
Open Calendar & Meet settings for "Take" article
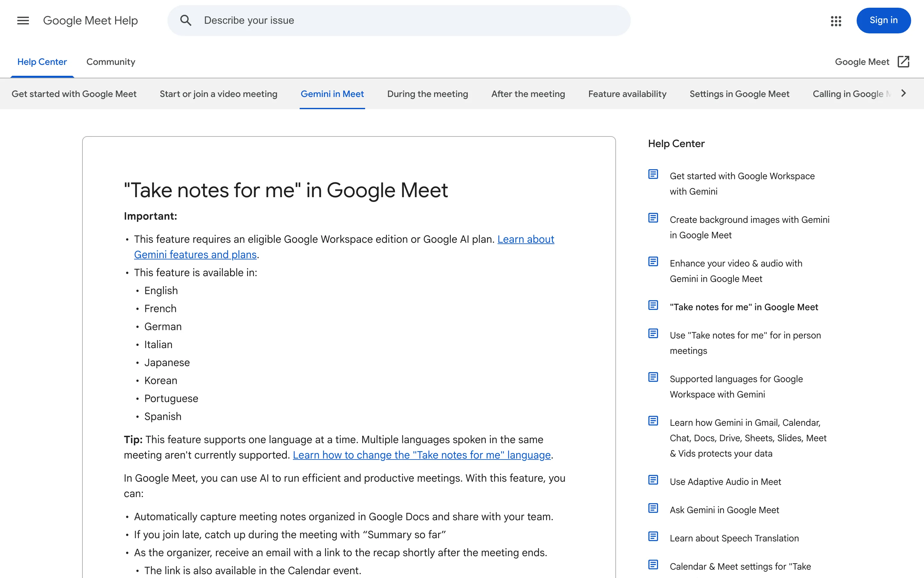(x=740, y=566)
